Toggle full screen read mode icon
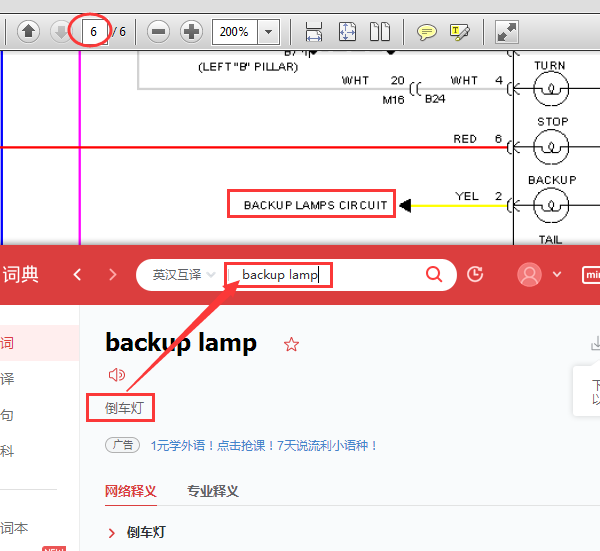The width and height of the screenshot is (600, 551). (507, 32)
